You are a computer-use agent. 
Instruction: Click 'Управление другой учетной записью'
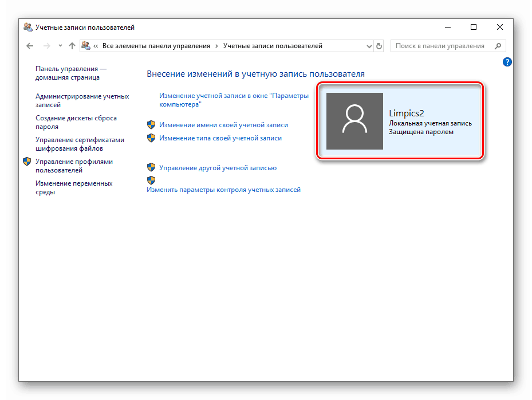pyautogui.click(x=218, y=168)
